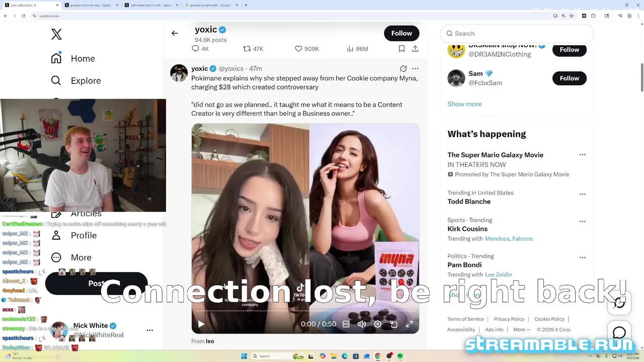Open the @yoxics handle link
Viewport: 644px width, 362px height.
pyautogui.click(x=231, y=68)
